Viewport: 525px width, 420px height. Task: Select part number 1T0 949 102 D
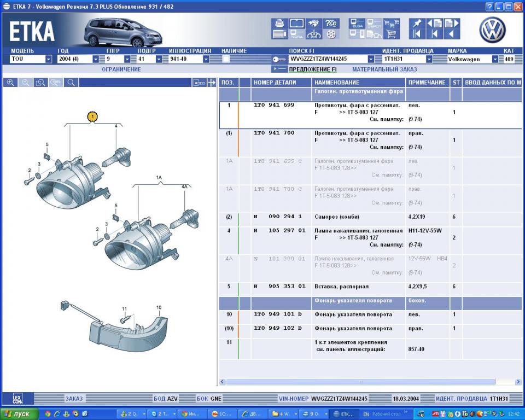tap(278, 328)
